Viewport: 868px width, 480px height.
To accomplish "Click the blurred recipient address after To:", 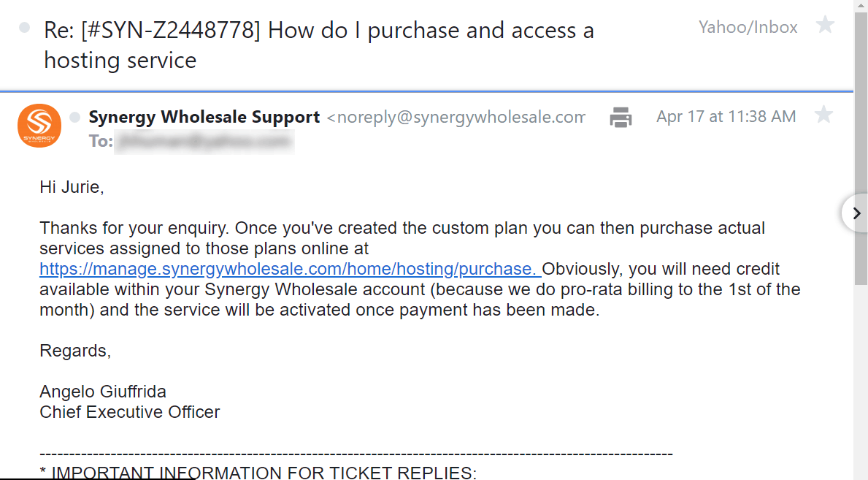I will 204,141.
